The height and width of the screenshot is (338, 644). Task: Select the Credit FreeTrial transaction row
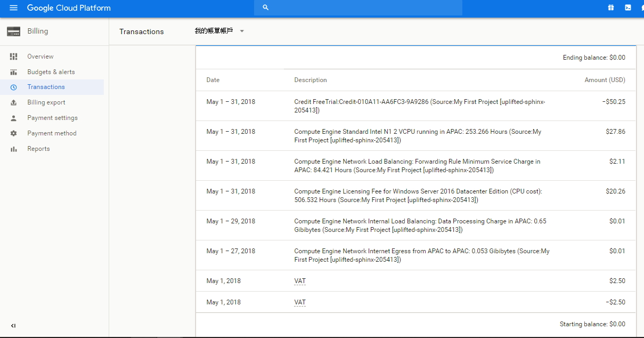coord(415,106)
